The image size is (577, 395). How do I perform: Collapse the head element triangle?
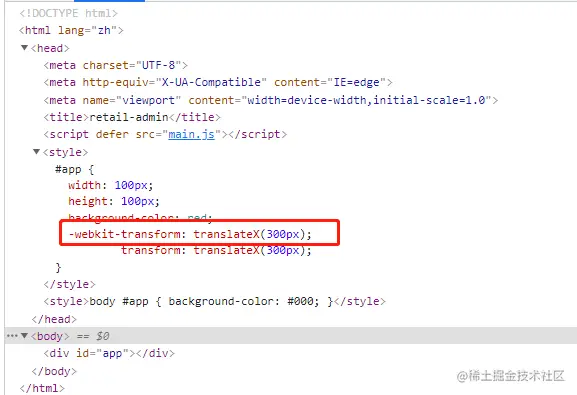click(x=24, y=48)
